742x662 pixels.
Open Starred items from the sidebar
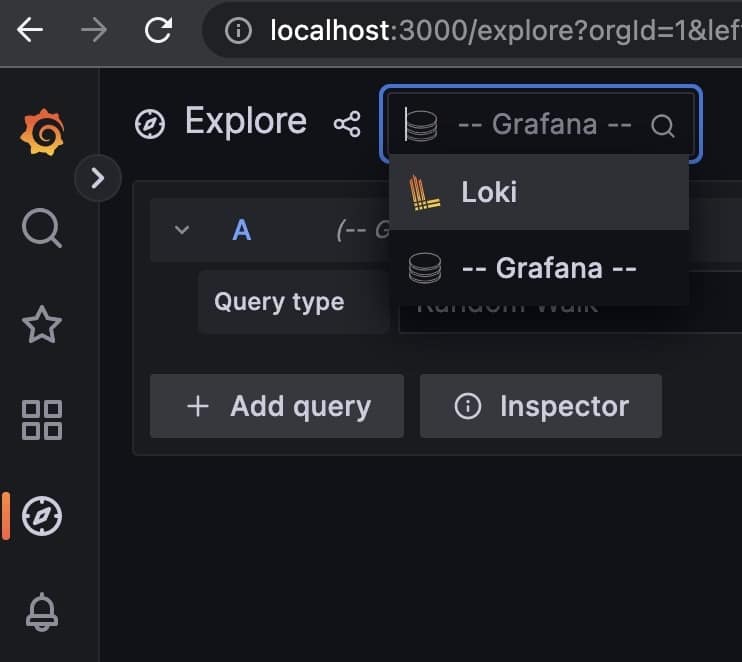pyautogui.click(x=42, y=325)
